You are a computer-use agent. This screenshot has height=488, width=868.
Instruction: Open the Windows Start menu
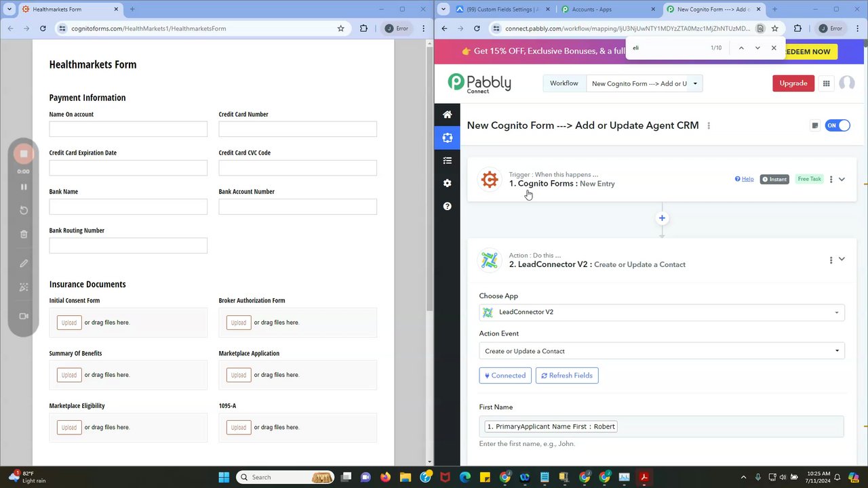224,477
